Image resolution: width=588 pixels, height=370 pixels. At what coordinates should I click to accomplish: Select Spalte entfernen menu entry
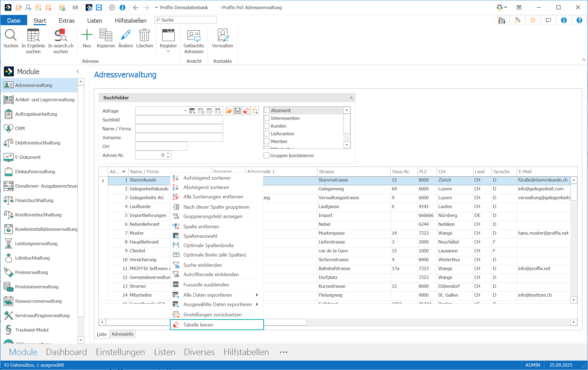pyautogui.click(x=217, y=227)
